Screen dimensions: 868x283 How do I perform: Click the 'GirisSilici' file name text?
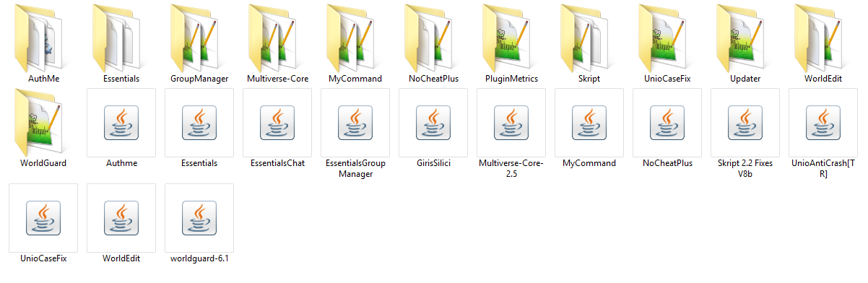pos(433,163)
